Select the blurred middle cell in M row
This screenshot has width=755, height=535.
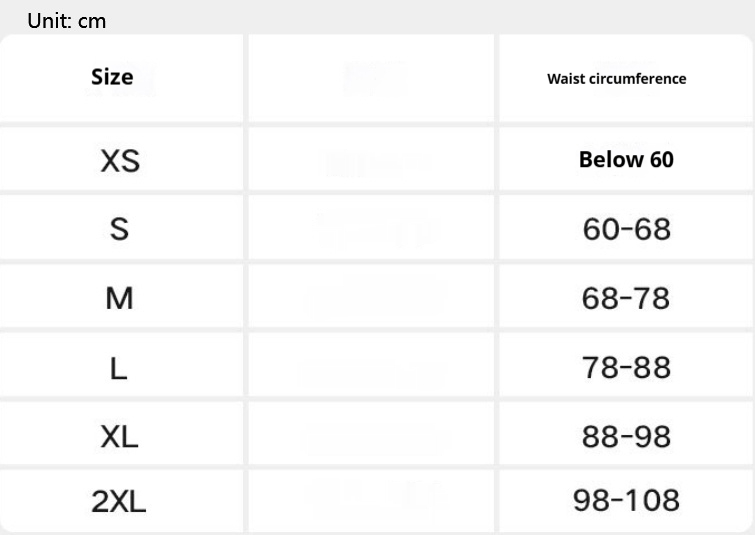372,298
